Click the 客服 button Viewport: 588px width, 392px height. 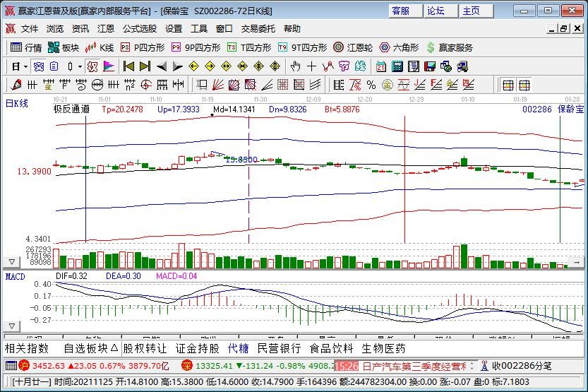[x=405, y=11]
